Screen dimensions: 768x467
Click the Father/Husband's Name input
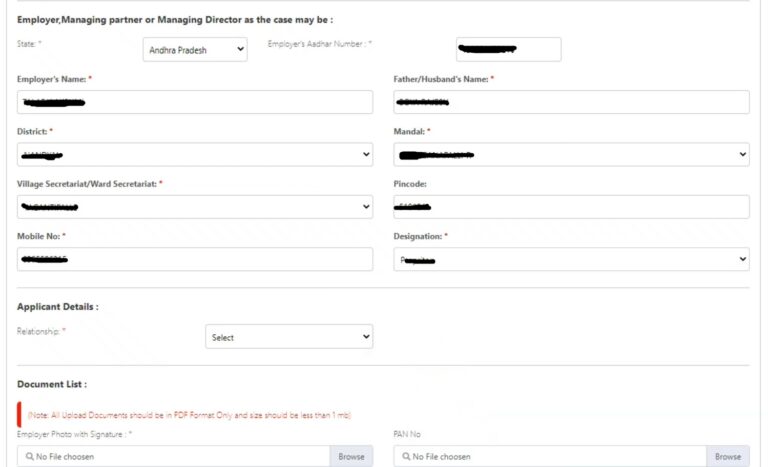click(x=571, y=102)
